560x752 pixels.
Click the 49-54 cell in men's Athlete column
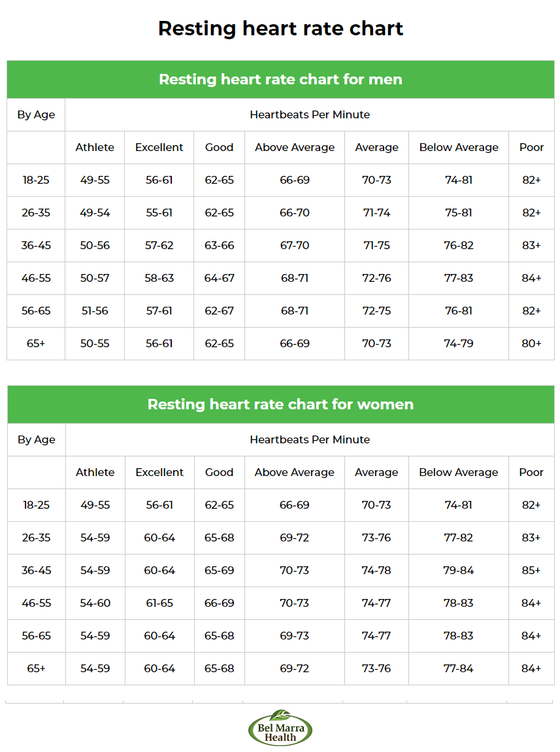(95, 213)
